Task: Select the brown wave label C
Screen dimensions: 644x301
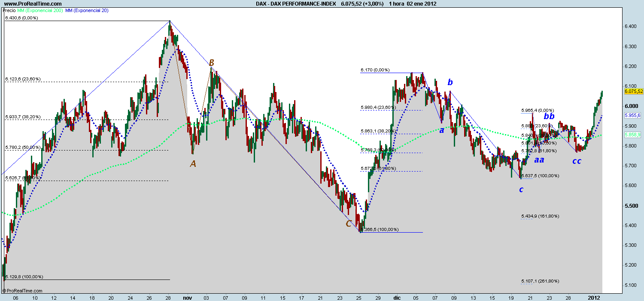Action: (349, 224)
